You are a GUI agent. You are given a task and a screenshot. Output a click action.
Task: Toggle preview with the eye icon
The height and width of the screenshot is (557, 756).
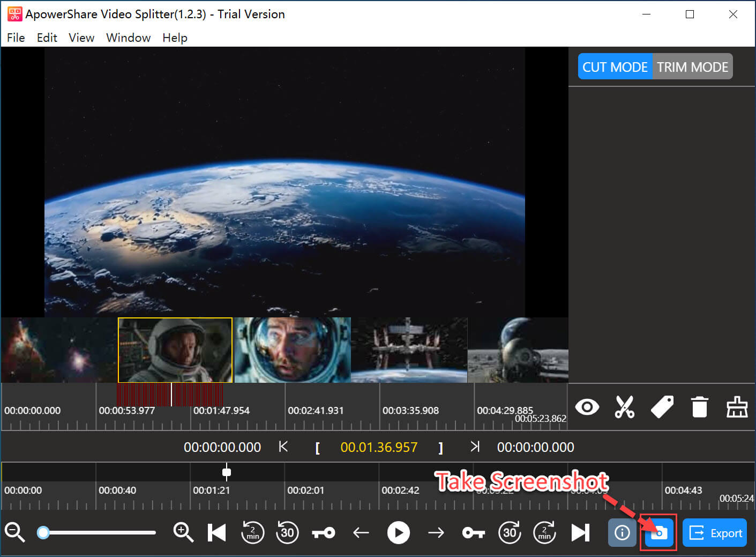pyautogui.click(x=587, y=407)
